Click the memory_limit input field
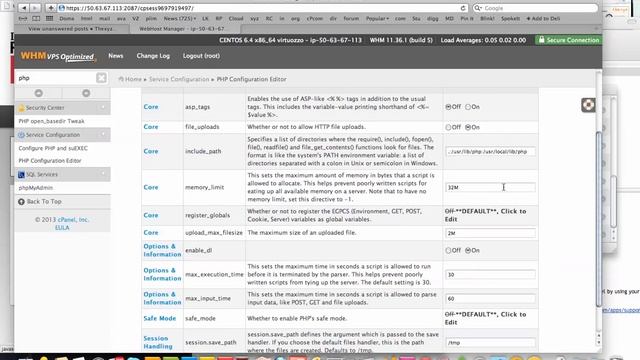The image size is (640, 360). click(x=490, y=187)
